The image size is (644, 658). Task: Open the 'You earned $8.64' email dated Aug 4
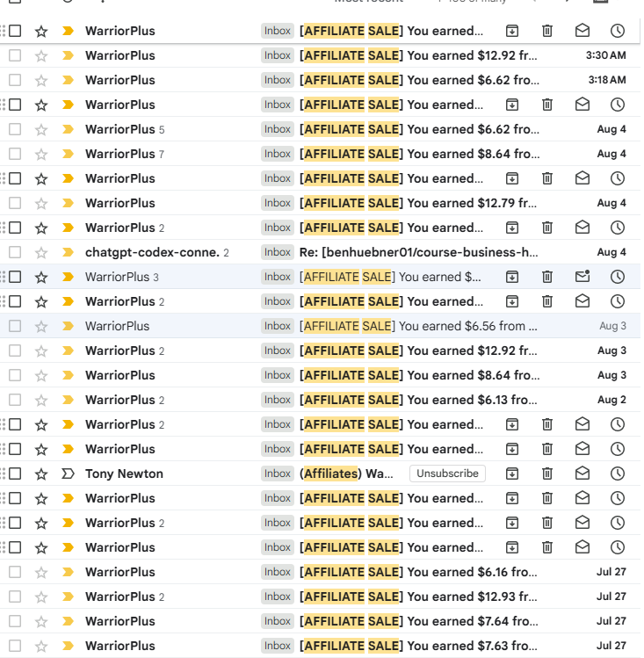point(419,154)
